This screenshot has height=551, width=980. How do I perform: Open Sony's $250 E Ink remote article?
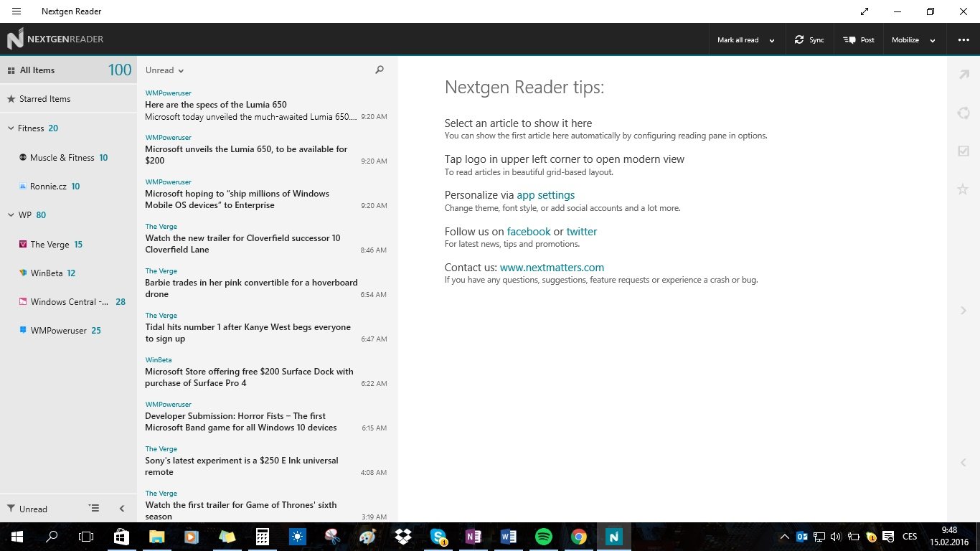click(267, 461)
